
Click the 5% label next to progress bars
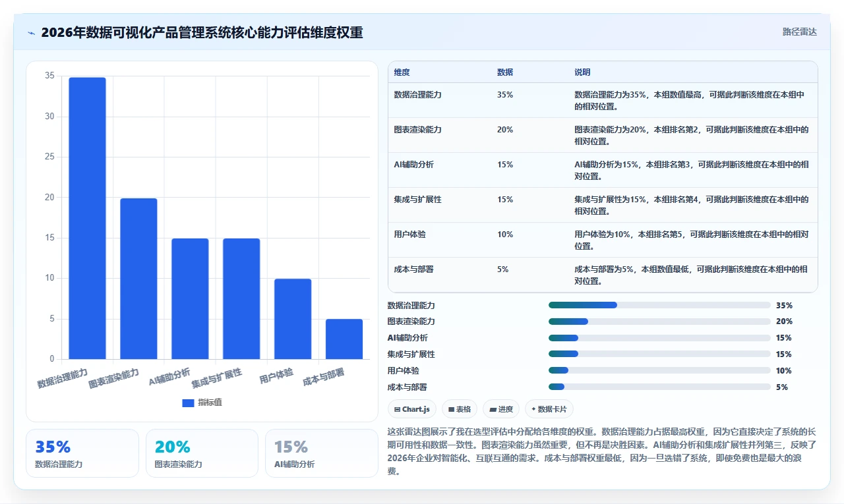click(x=782, y=387)
